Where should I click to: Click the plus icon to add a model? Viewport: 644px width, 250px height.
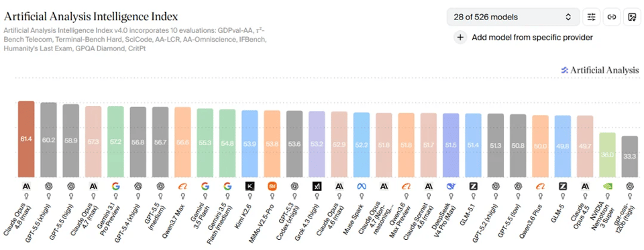460,38
